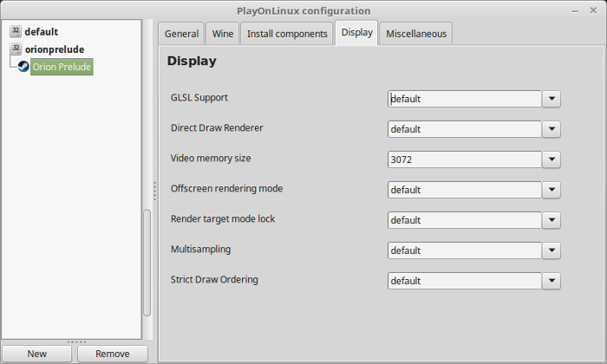607x364 pixels.
Task: Click the Offscreen rendering mode label
Action: pos(226,188)
